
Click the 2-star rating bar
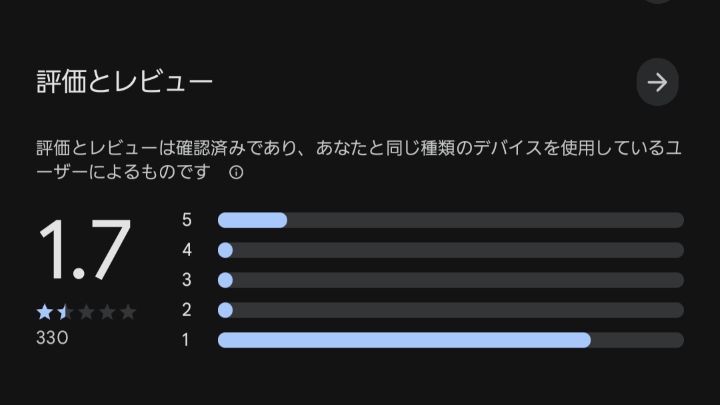pos(451,310)
